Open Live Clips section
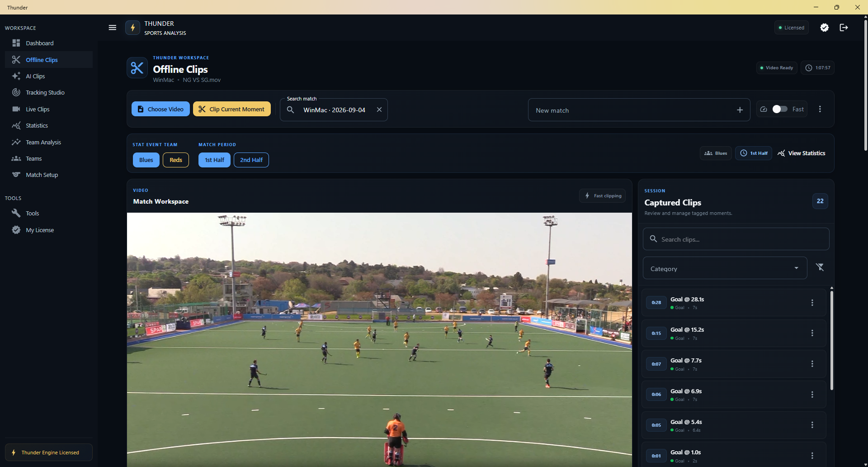Viewport: 868px width, 467px height. click(49, 109)
